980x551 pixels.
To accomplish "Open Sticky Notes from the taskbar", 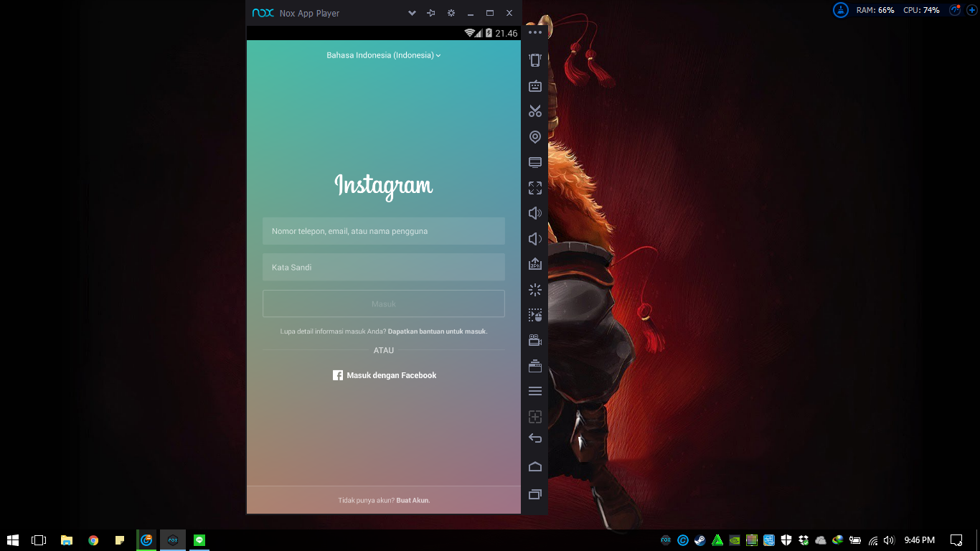I will click(120, 540).
